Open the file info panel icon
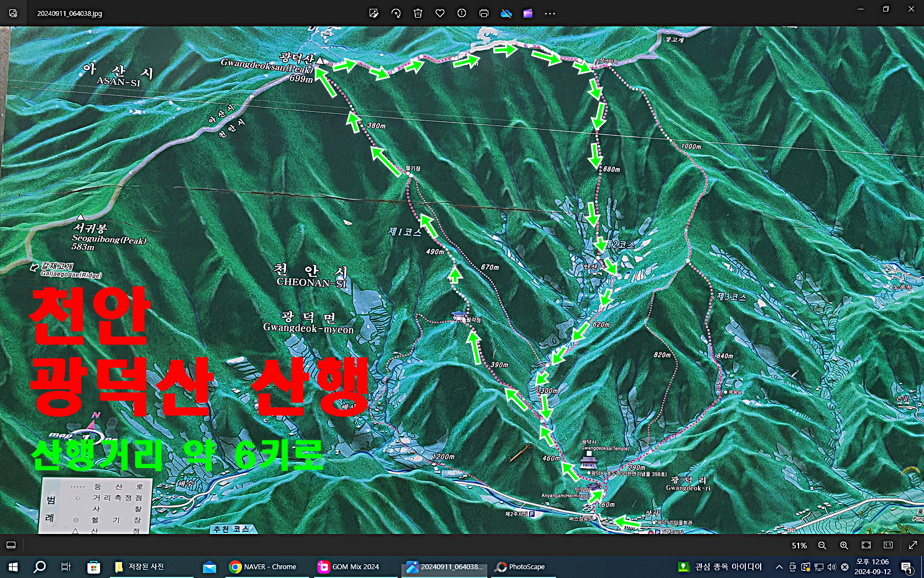 click(x=462, y=13)
